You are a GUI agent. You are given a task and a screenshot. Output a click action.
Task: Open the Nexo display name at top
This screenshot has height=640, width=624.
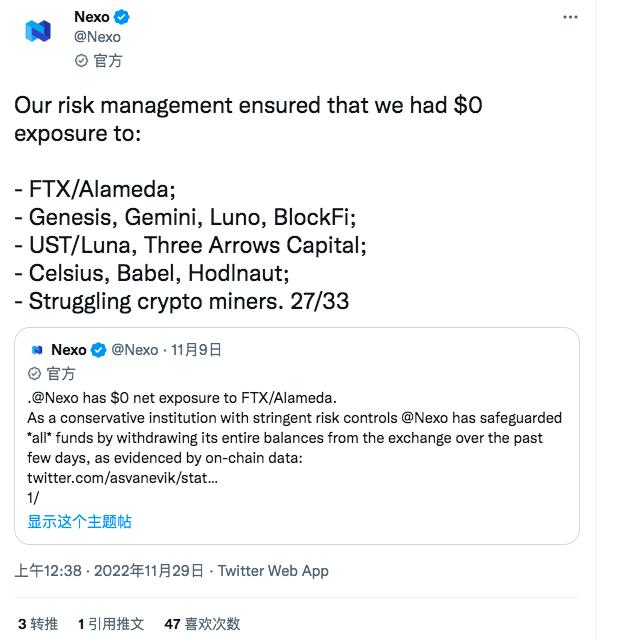click(x=92, y=17)
